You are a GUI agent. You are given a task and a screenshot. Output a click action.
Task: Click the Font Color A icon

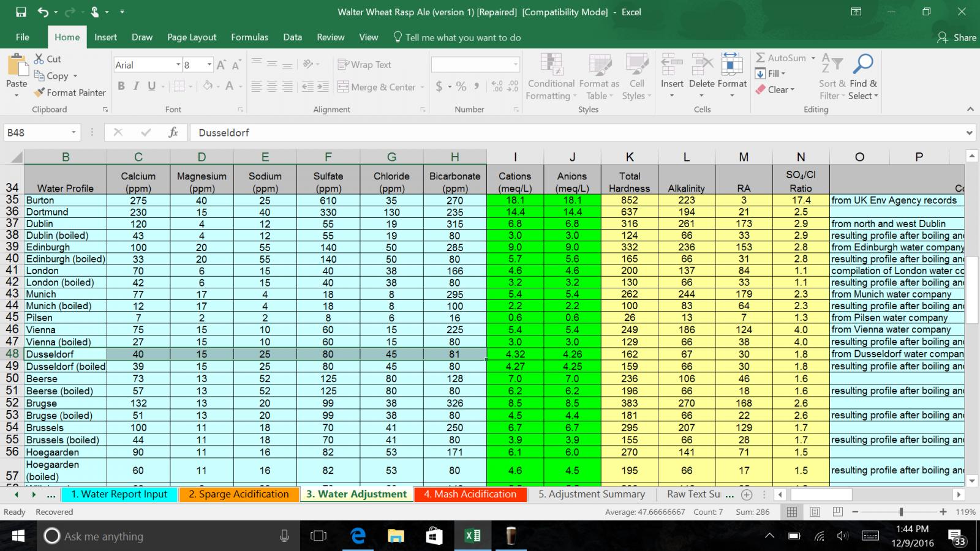(x=229, y=86)
